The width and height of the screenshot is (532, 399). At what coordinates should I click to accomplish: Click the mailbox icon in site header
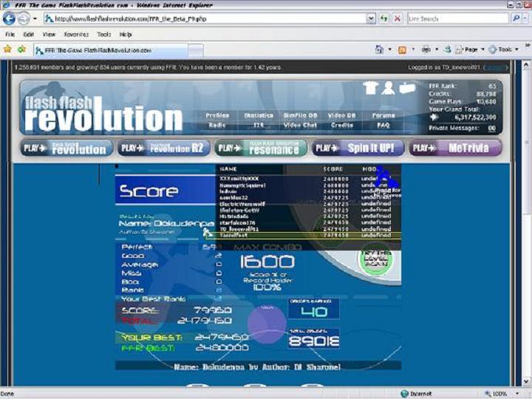coord(407,88)
